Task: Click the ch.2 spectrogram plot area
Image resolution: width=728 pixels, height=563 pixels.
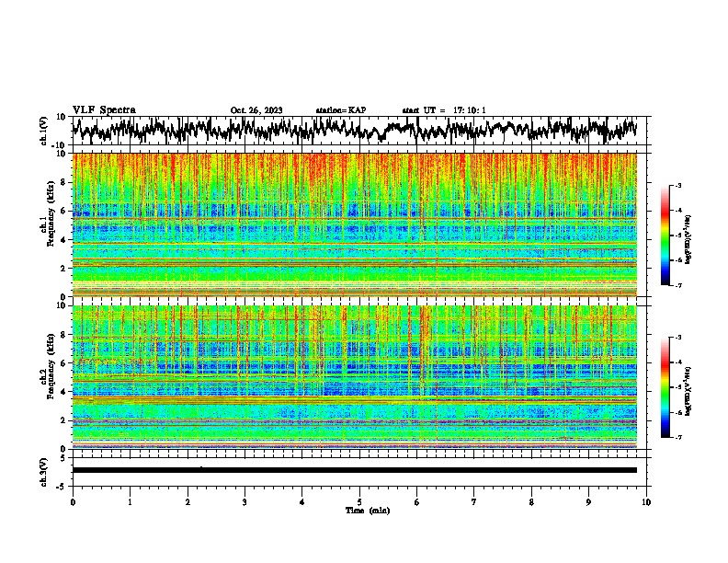Action: click(354, 377)
